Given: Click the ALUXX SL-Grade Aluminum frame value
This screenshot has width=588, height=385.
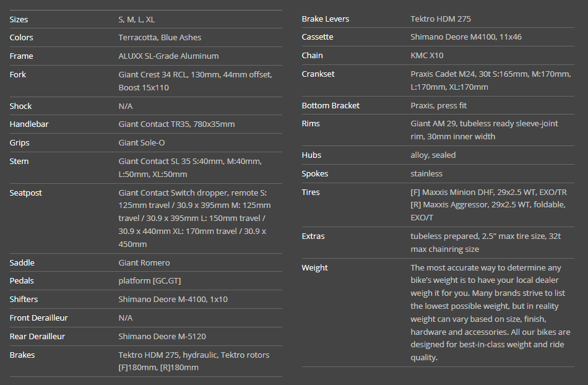Looking at the screenshot, I should [168, 56].
